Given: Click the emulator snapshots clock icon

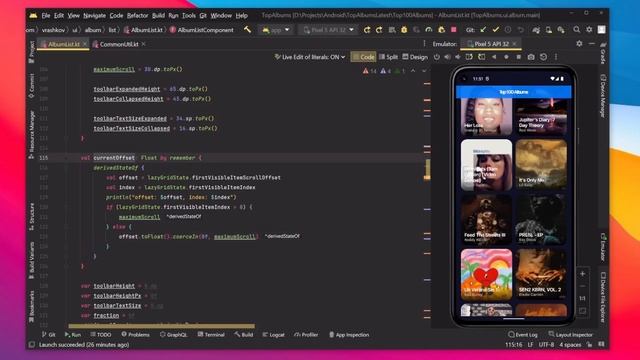Looking at the screenshot, I should [x=543, y=57].
